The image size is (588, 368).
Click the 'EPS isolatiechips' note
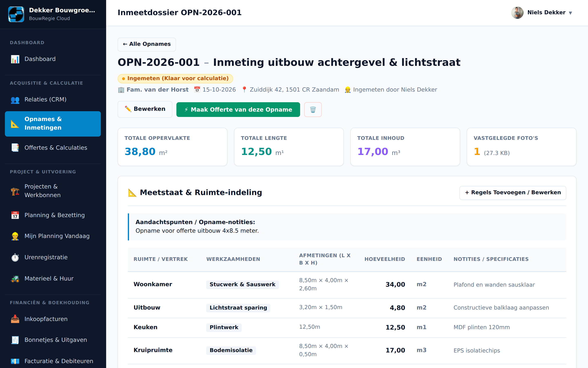[x=477, y=351]
